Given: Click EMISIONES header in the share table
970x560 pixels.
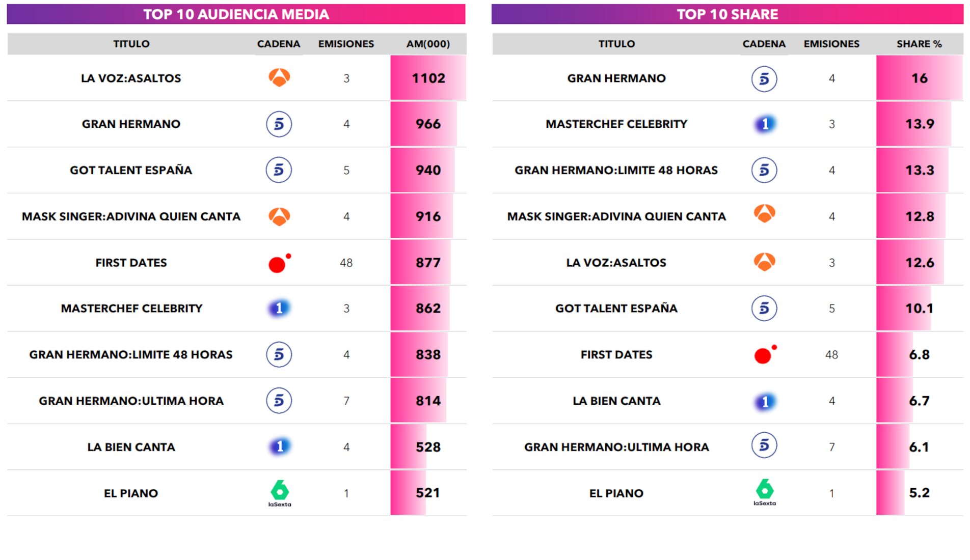Looking at the screenshot, I should coord(831,44).
